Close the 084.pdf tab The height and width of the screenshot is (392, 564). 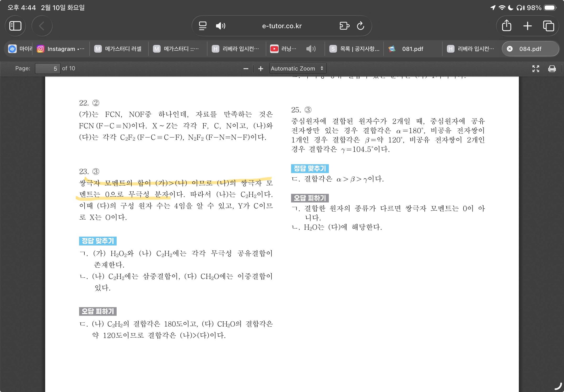(x=510, y=49)
